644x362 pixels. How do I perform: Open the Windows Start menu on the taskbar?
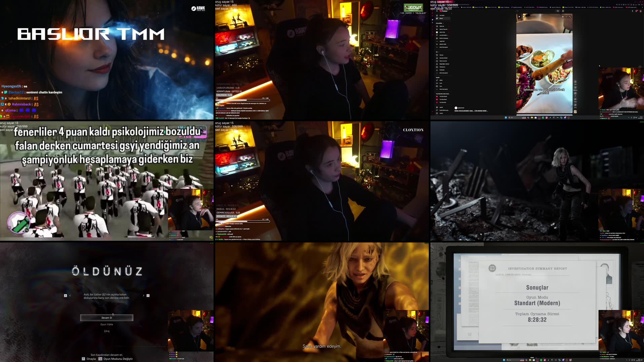(506, 118)
